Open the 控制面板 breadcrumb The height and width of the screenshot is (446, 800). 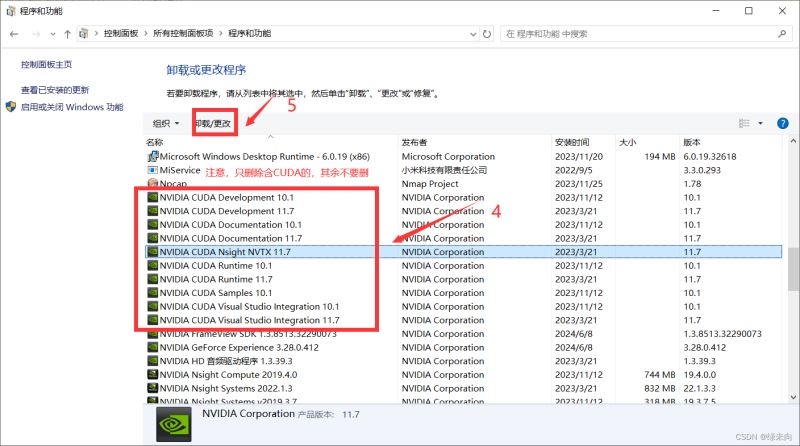[121, 33]
